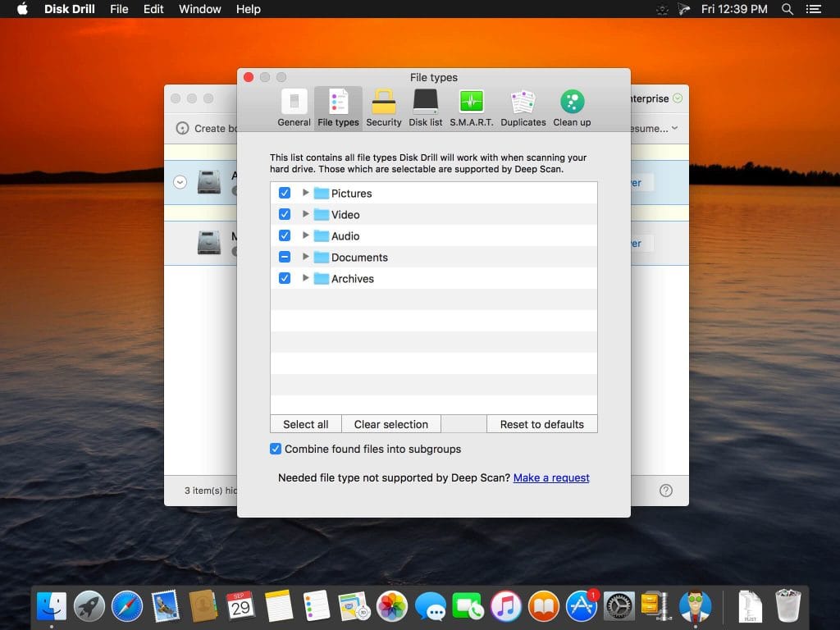
Task: Open the Window menu
Action: [x=199, y=9]
